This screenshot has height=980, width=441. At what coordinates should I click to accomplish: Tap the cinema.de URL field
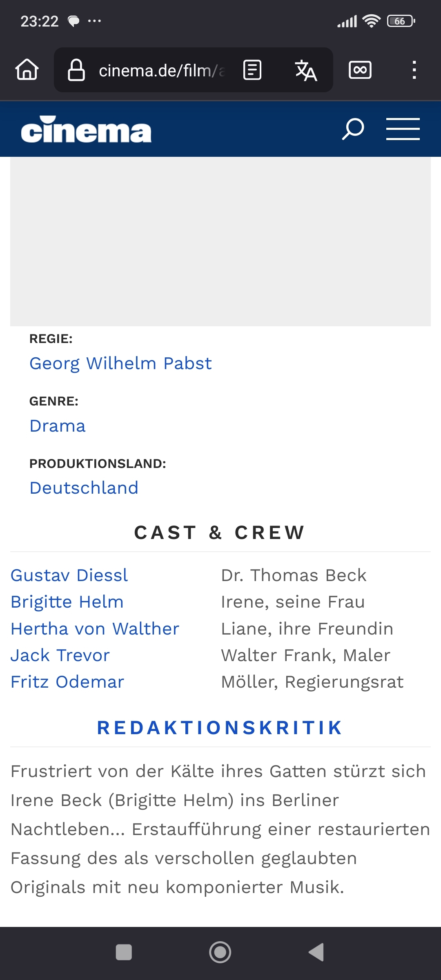161,71
